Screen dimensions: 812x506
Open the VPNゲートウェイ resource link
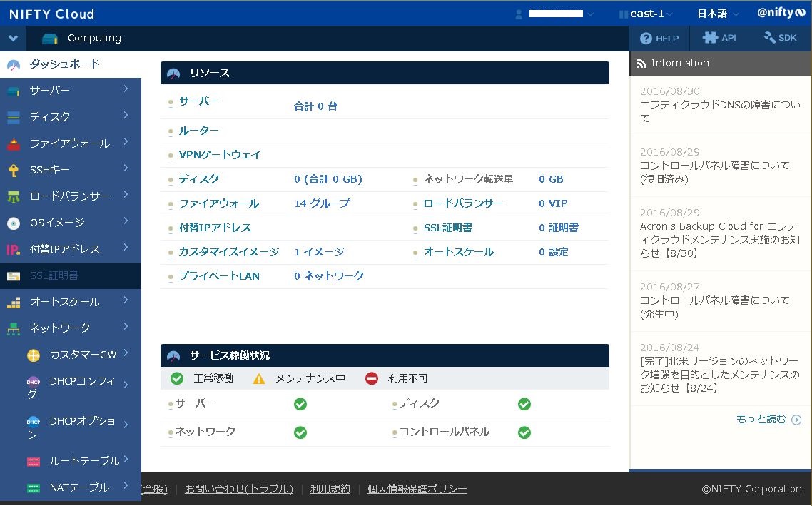click(x=220, y=156)
